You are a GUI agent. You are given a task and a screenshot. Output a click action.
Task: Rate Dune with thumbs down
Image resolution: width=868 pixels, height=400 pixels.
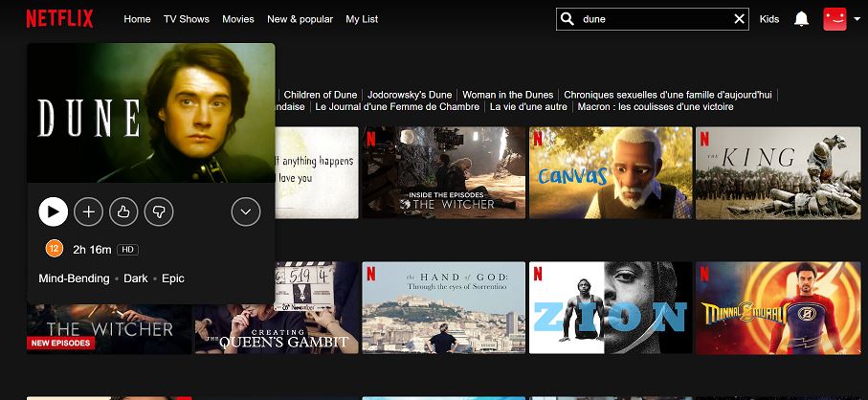(x=159, y=211)
